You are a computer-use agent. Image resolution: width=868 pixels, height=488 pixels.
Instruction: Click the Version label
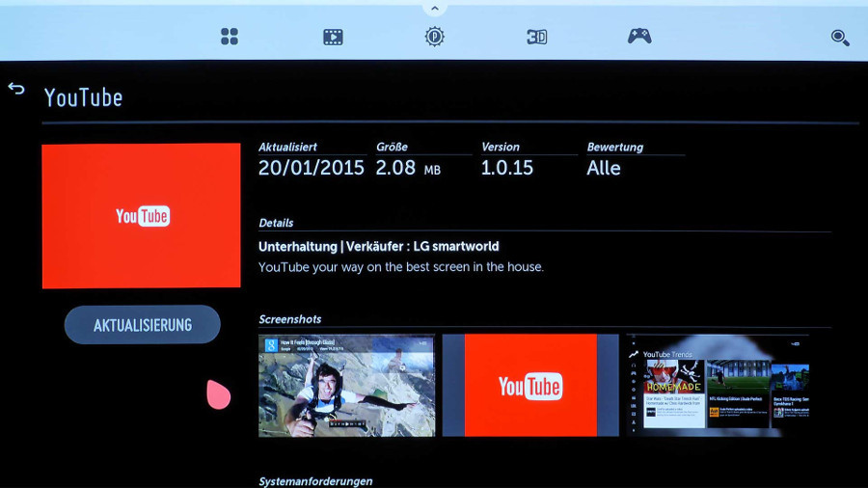[501, 147]
